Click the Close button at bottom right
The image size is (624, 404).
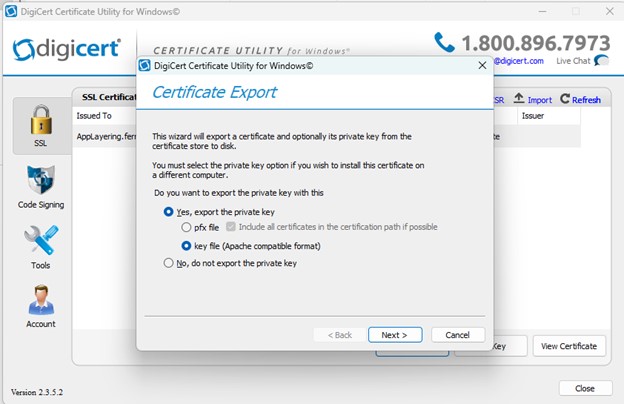pos(585,388)
